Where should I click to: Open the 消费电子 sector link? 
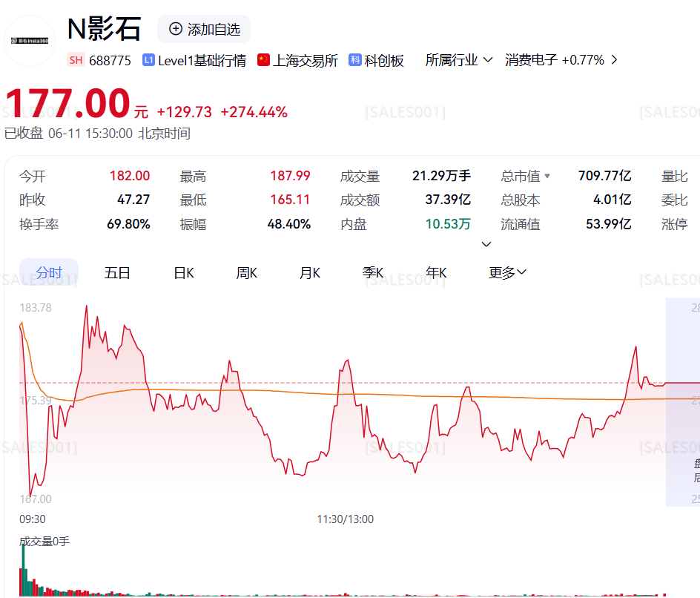click(531, 60)
